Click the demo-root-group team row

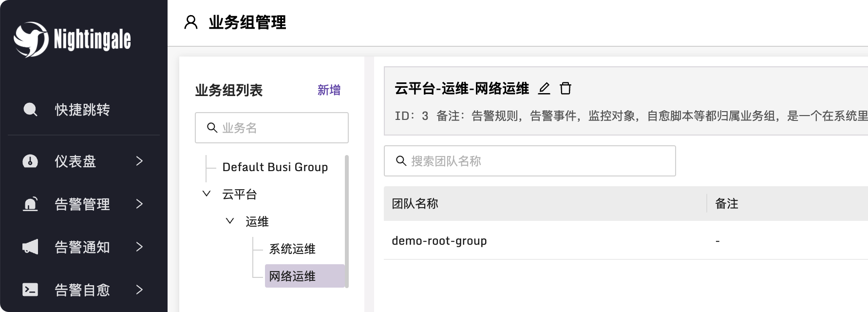tap(626, 240)
